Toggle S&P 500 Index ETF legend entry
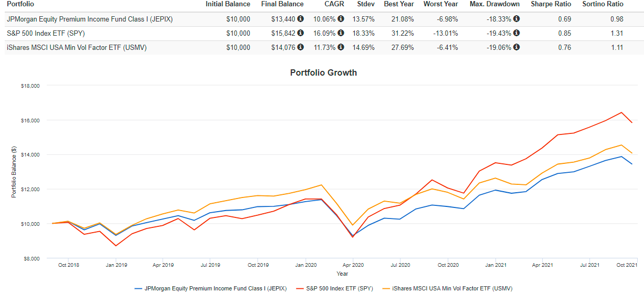This screenshot has height=292, width=644. (x=334, y=288)
